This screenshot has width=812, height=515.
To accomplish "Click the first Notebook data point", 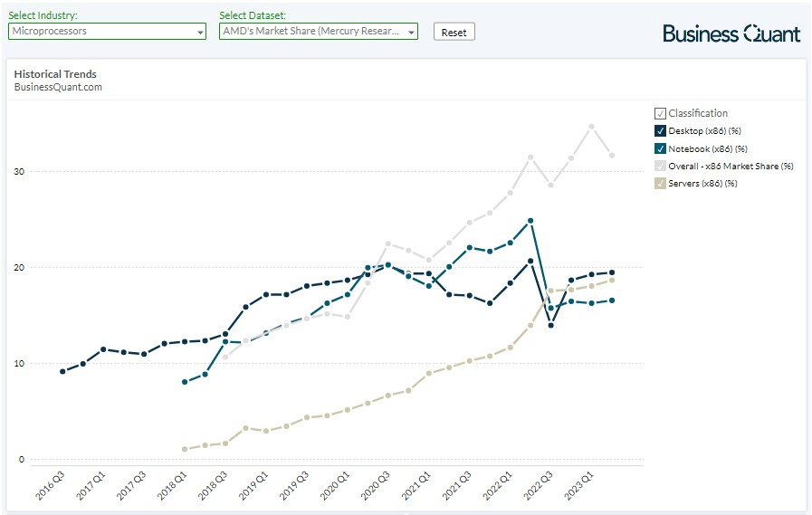I will (x=185, y=382).
